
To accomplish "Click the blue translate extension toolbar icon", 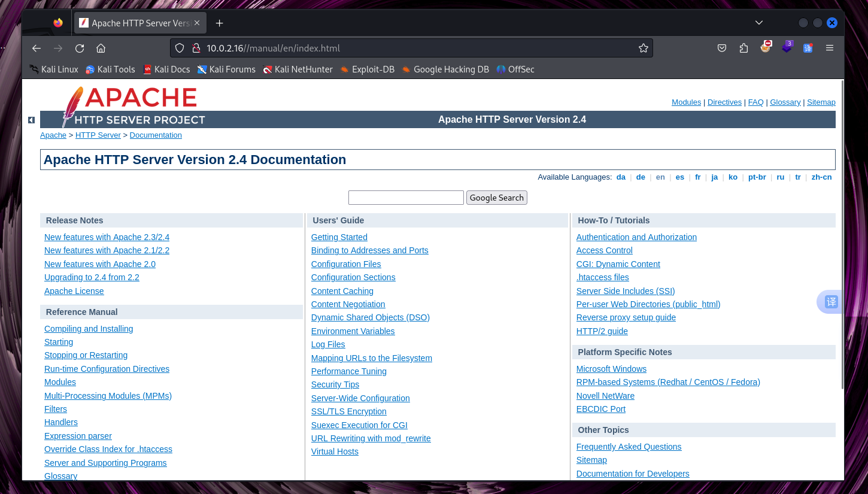I will coord(808,48).
